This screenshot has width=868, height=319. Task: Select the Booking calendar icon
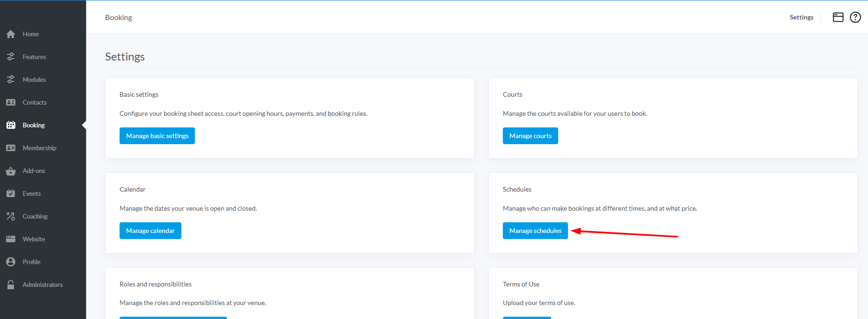11,125
